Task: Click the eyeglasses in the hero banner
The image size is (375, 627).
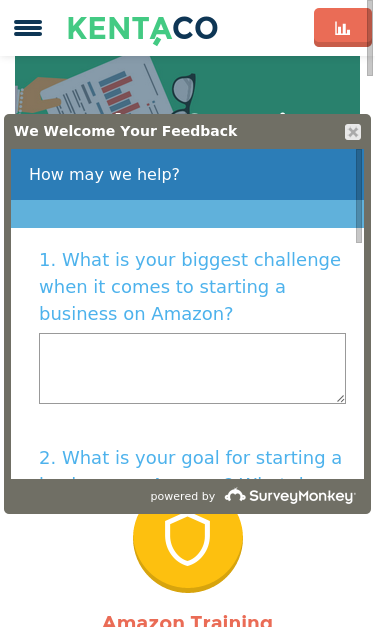Action: coord(184,93)
